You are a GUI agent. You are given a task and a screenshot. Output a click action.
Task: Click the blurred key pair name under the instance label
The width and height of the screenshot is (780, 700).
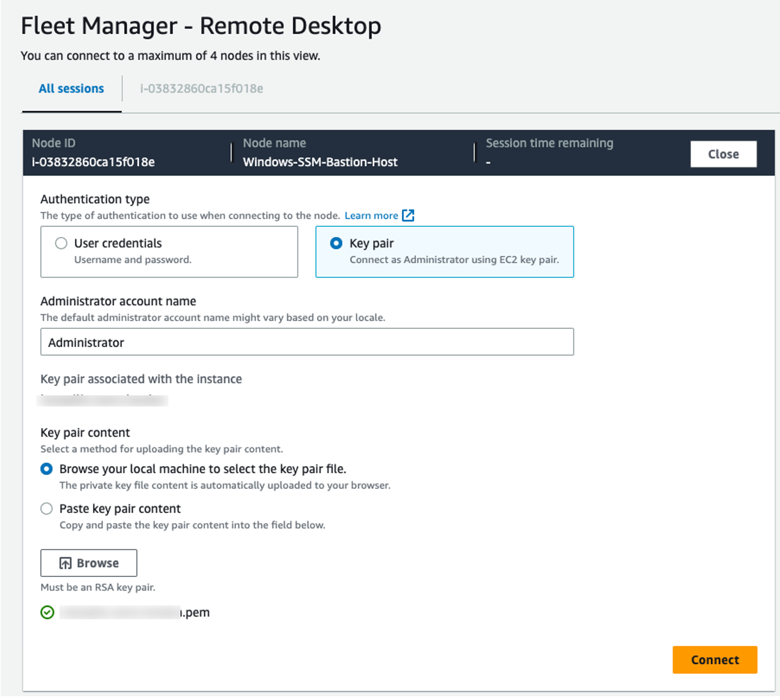pyautogui.click(x=103, y=401)
